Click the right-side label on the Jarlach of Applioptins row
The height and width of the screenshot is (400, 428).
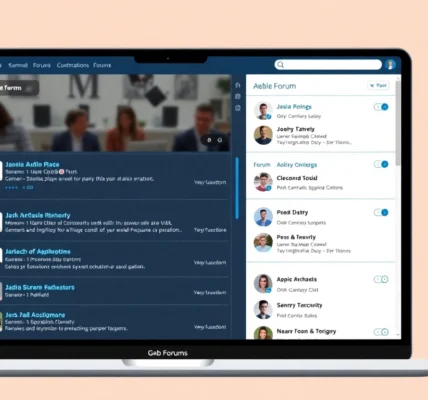tap(210, 263)
